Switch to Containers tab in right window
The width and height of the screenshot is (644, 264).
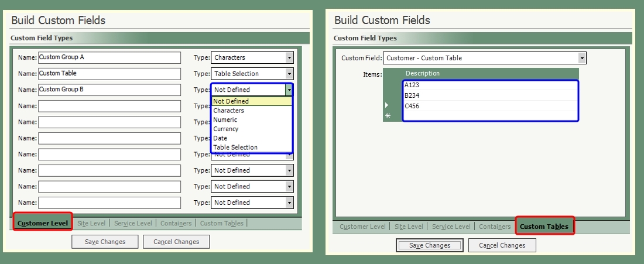point(495,227)
